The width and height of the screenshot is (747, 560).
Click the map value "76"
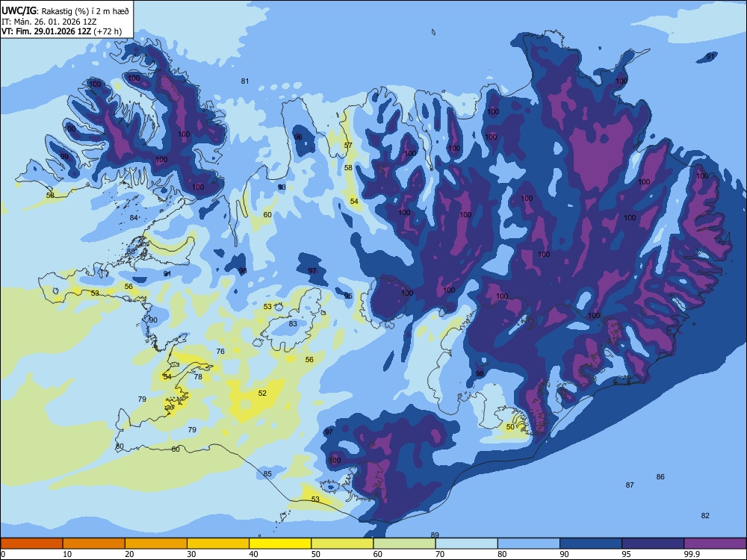(220, 352)
